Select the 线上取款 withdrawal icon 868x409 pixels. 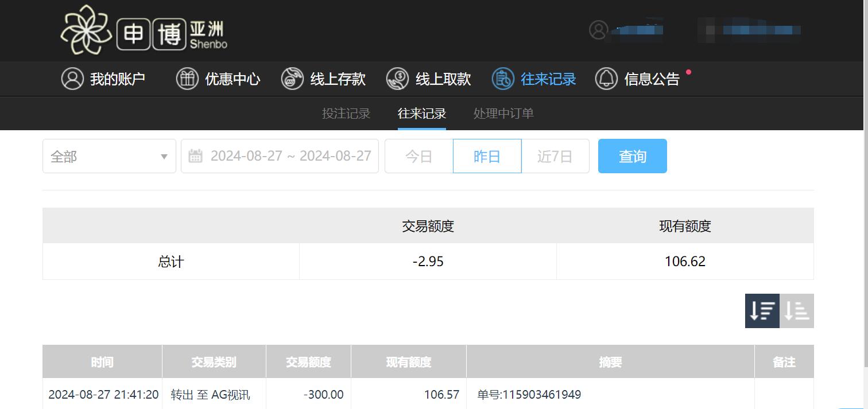[x=397, y=79]
